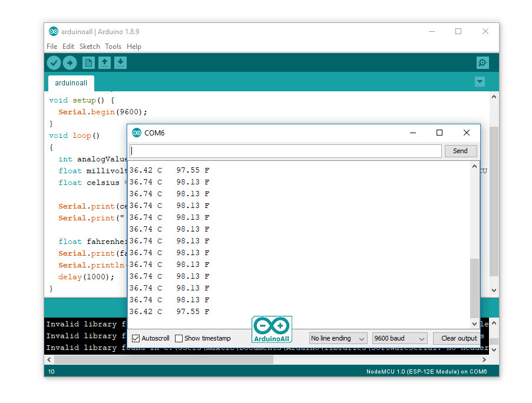
Task: Open the No line ending dropdown
Action: click(x=338, y=338)
